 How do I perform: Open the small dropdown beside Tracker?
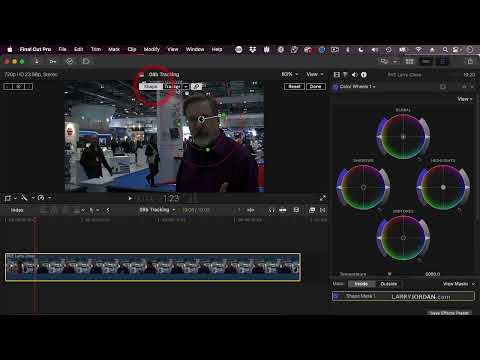[186, 86]
